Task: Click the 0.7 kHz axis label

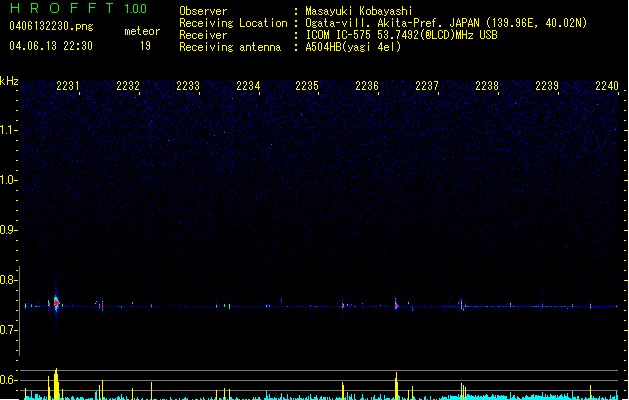Action: click(x=8, y=330)
